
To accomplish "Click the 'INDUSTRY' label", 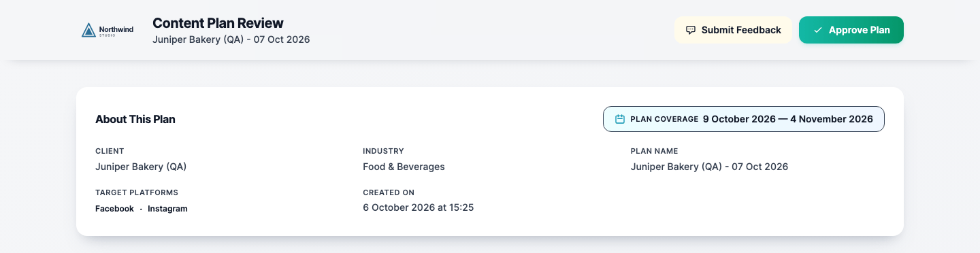I will pos(383,151).
